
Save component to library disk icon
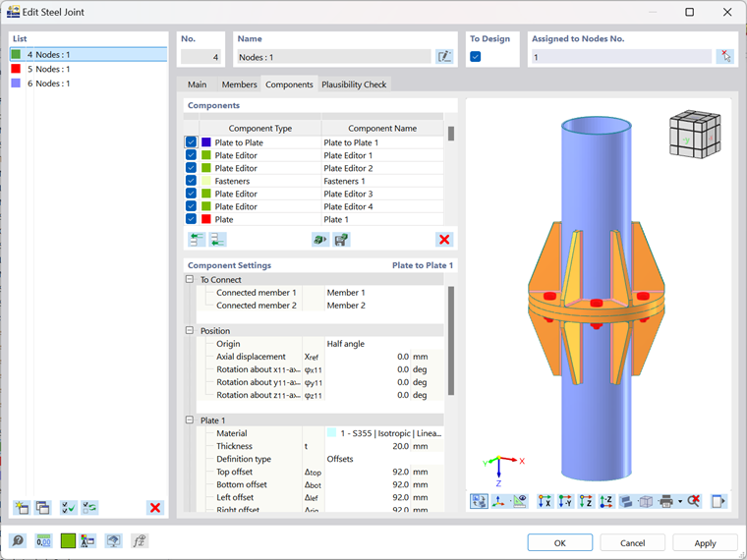[341, 239]
